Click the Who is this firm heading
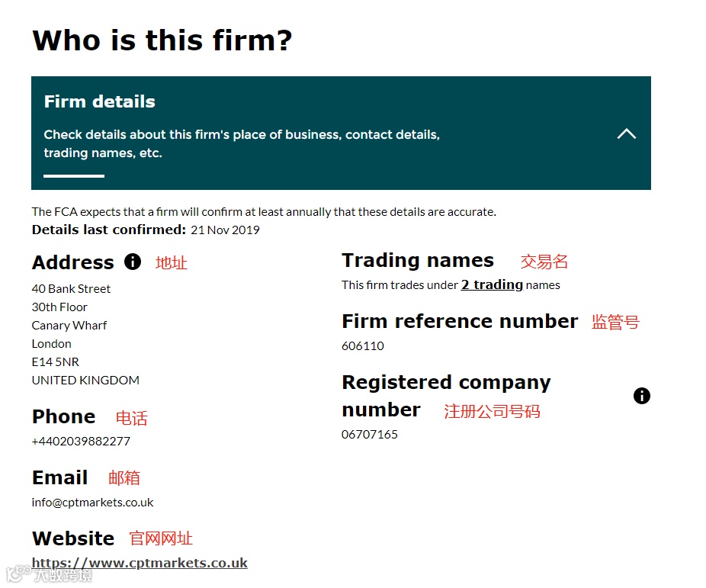 click(162, 40)
